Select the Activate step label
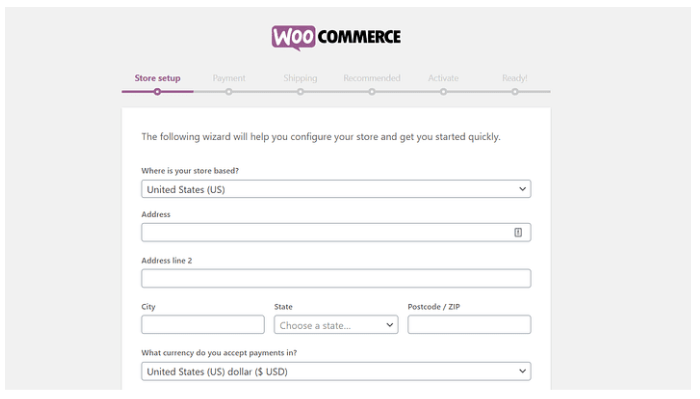700x399 pixels. point(443,78)
